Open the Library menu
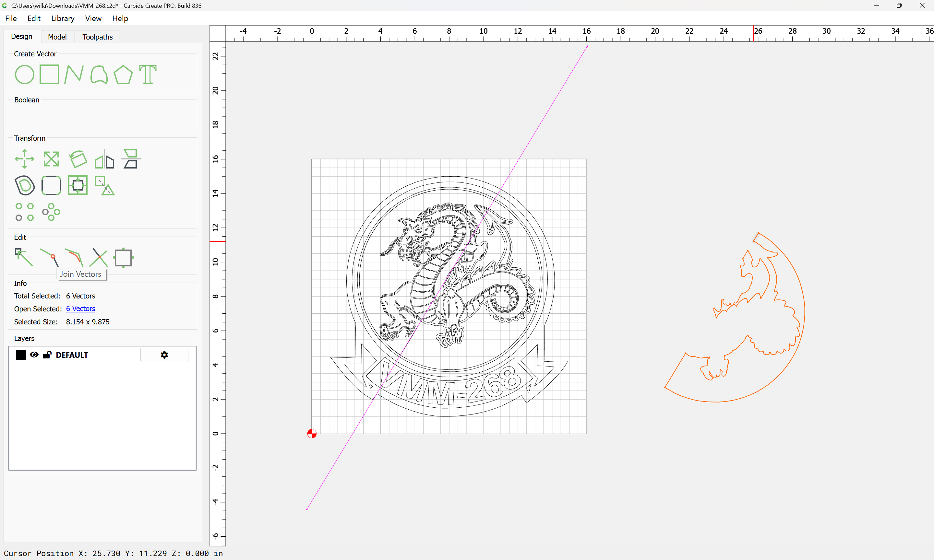 [x=63, y=18]
